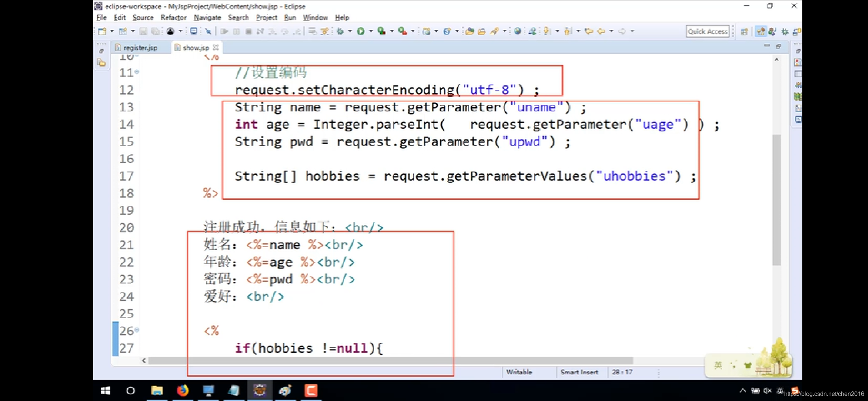Click the External Tools run icon with red toolbox

[402, 32]
